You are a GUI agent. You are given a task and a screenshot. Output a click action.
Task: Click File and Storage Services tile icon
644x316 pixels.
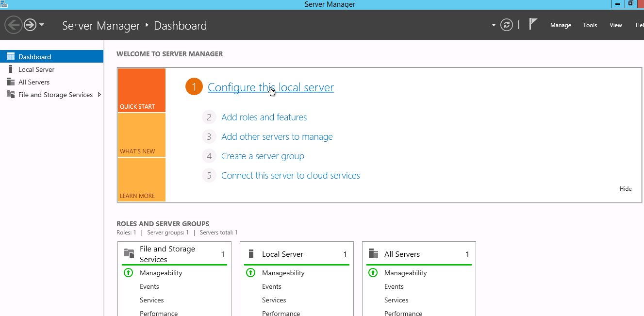click(129, 253)
